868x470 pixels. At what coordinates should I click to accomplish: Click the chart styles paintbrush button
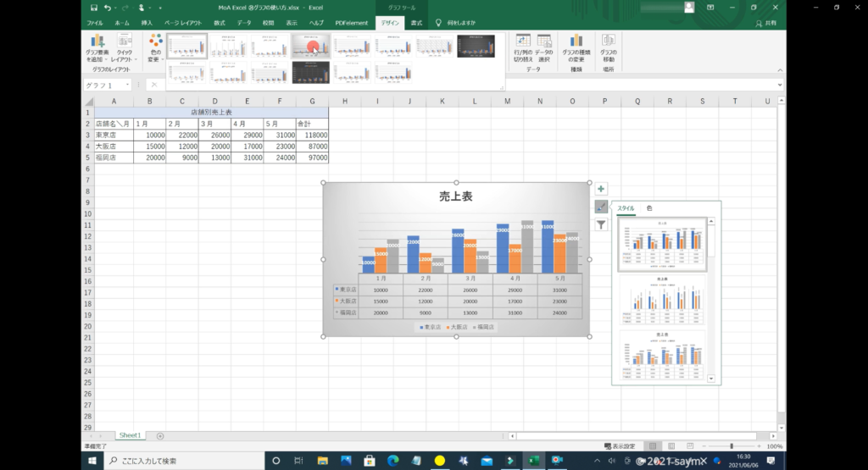point(600,207)
